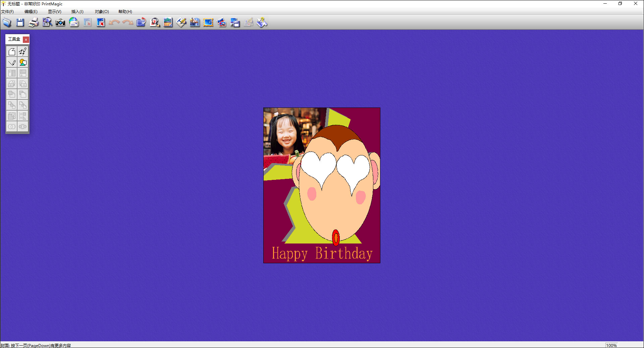This screenshot has width=644, height=348.
Task: Click the Happy Birthday text on card
Action: tap(322, 254)
